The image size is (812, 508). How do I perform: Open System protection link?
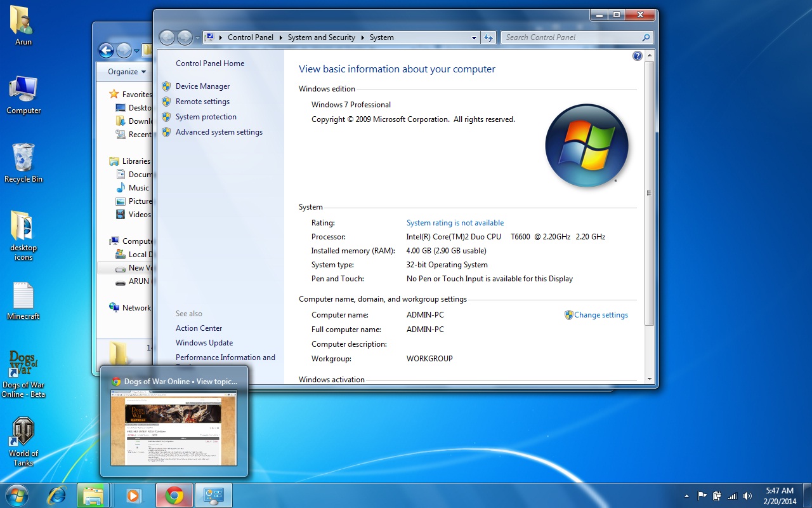[x=206, y=117]
